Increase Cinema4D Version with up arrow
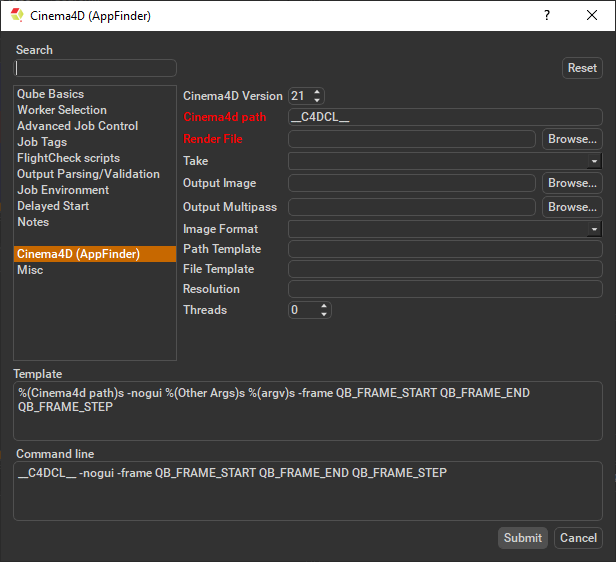 click(x=318, y=92)
